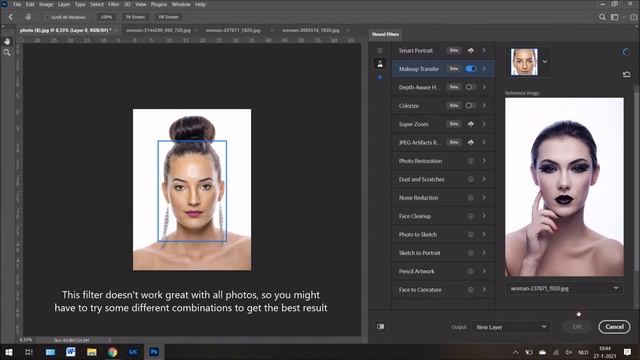Open the search icon at top right

click(x=602, y=17)
